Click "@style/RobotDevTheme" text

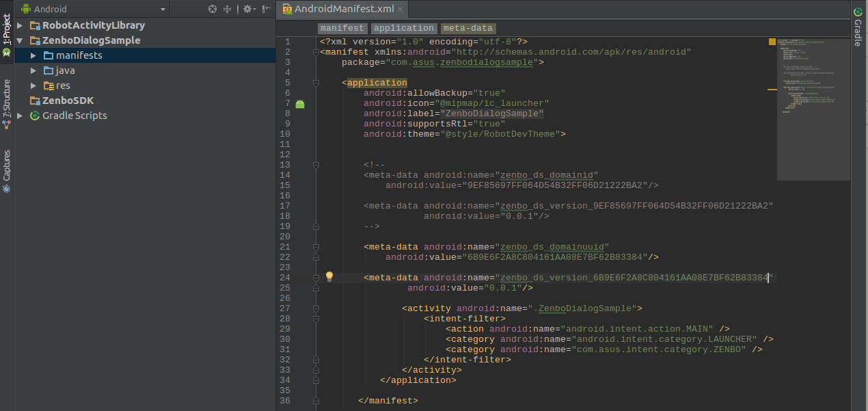click(x=502, y=134)
